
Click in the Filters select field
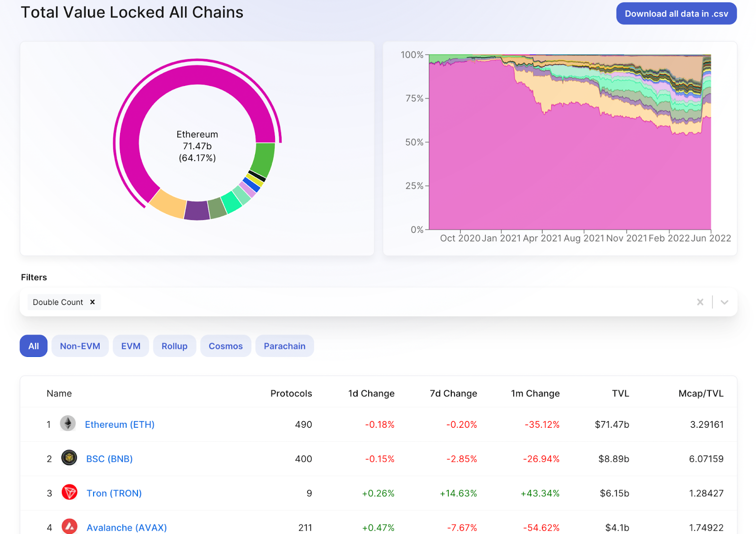378,302
